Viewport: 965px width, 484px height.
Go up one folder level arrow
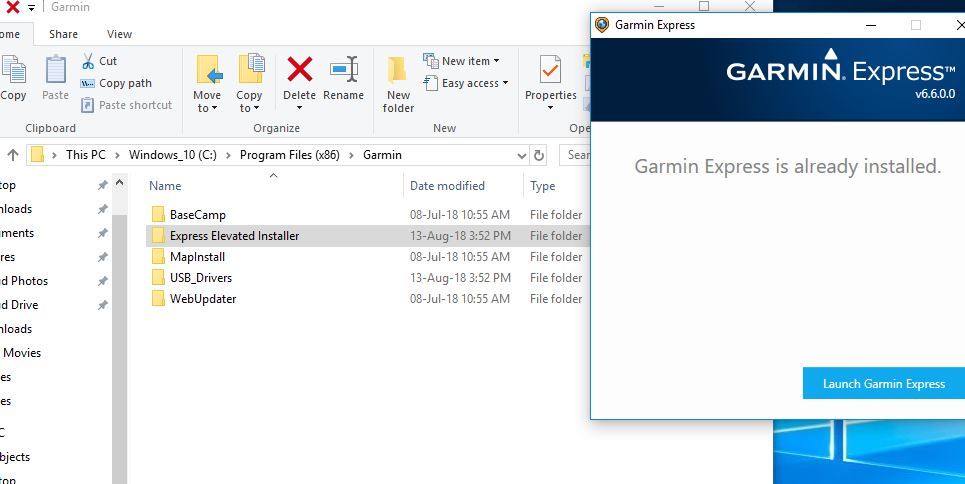click(x=13, y=155)
